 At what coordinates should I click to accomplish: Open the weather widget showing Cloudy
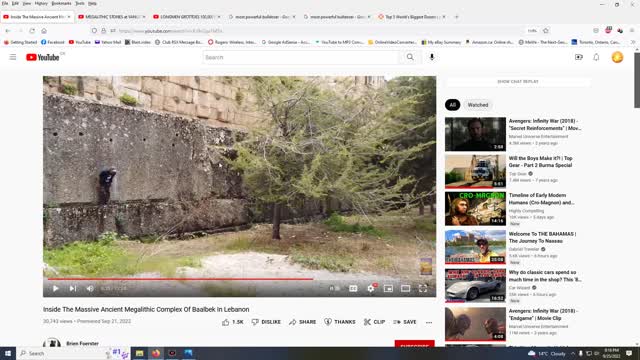[547, 353]
